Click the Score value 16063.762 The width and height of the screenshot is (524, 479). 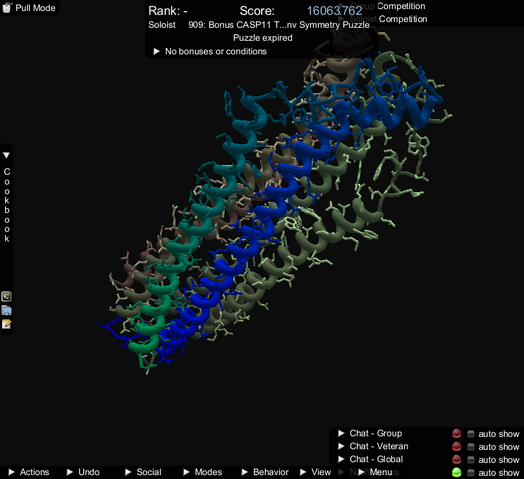click(335, 11)
